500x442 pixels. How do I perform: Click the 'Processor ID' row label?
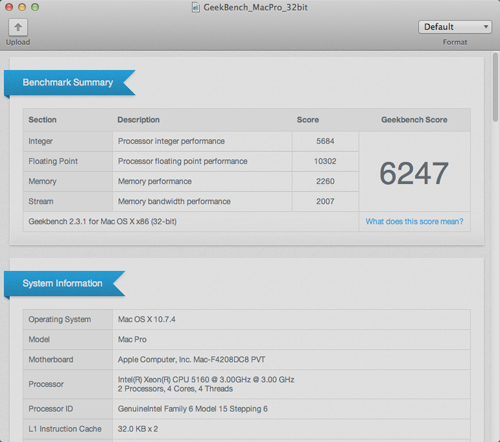[x=51, y=409]
